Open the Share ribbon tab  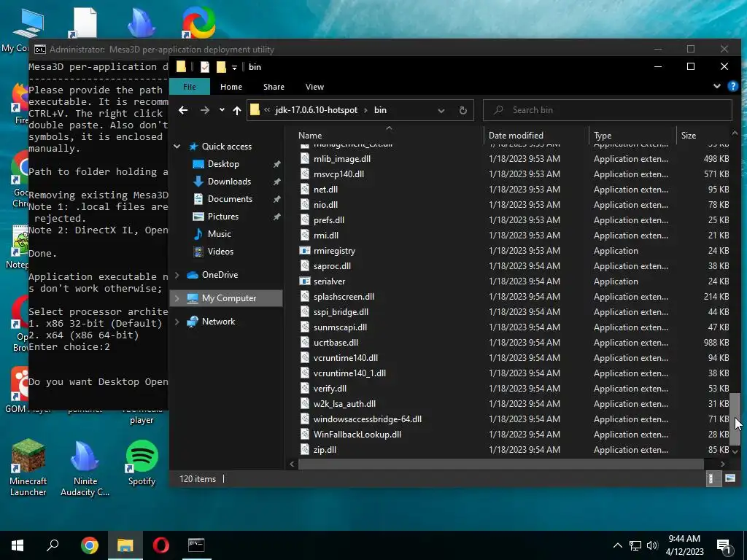[x=274, y=87]
